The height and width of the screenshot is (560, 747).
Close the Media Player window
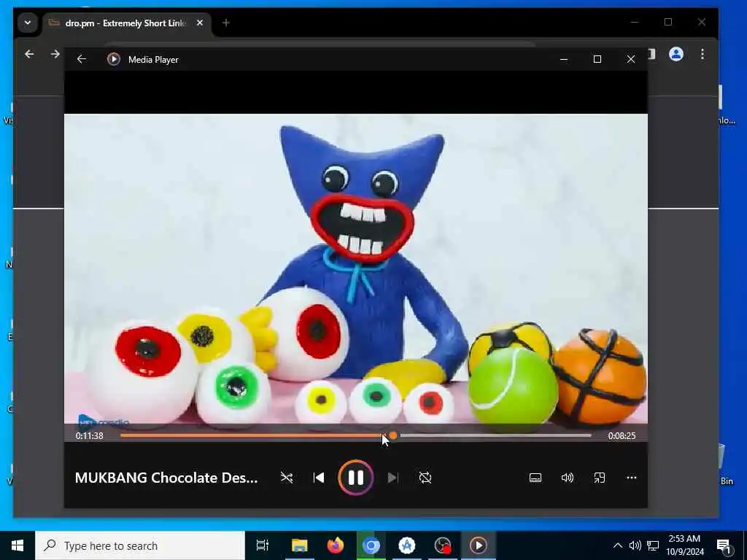(631, 59)
